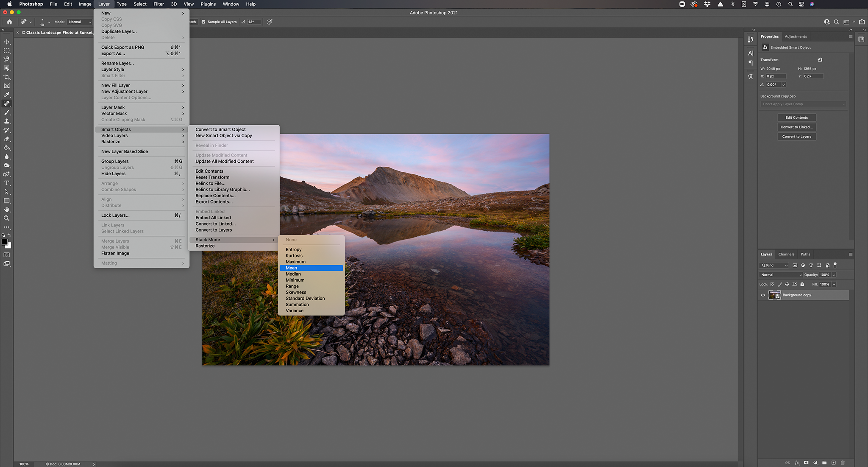Filter layers by type layers icon

point(811,266)
